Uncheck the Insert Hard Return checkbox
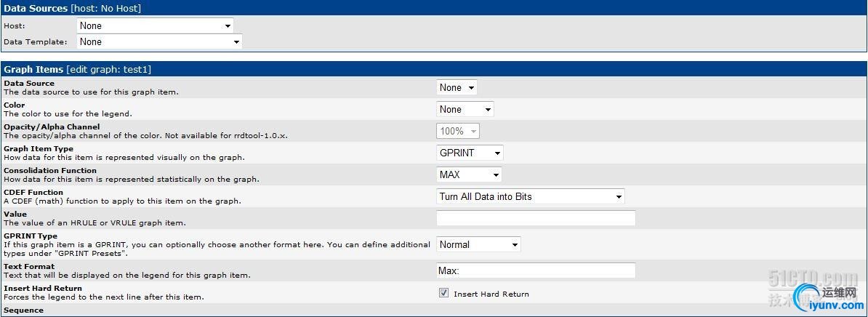This screenshot has width=868, height=317. 443,294
